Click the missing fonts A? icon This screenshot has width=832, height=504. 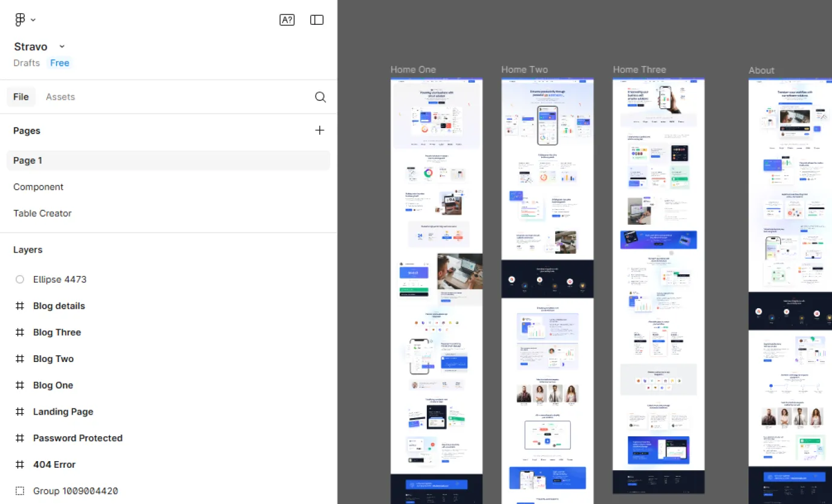coord(287,20)
